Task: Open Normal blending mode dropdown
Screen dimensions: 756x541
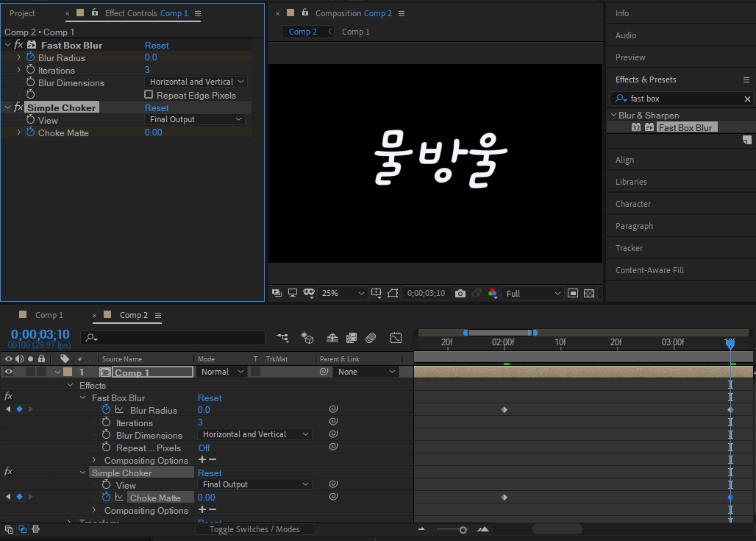Action: click(222, 372)
